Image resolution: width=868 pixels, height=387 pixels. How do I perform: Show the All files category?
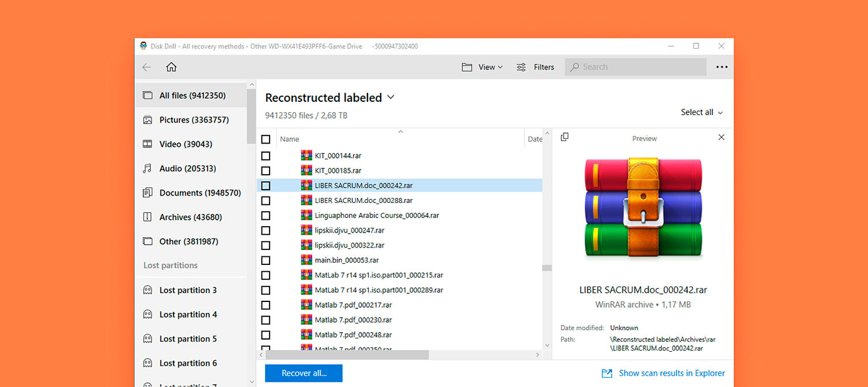coord(191,95)
